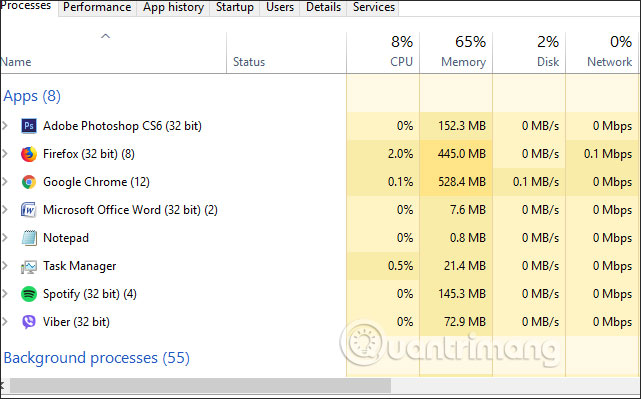Viewport: 641px width, 399px height.
Task: Sort processes by CPU column
Action: [x=383, y=53]
